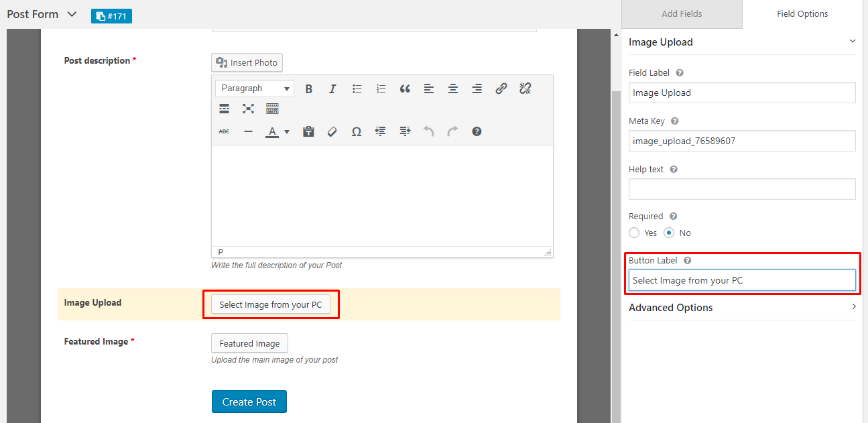The height and width of the screenshot is (423, 868).
Task: Insert Read More tag
Action: (x=225, y=109)
